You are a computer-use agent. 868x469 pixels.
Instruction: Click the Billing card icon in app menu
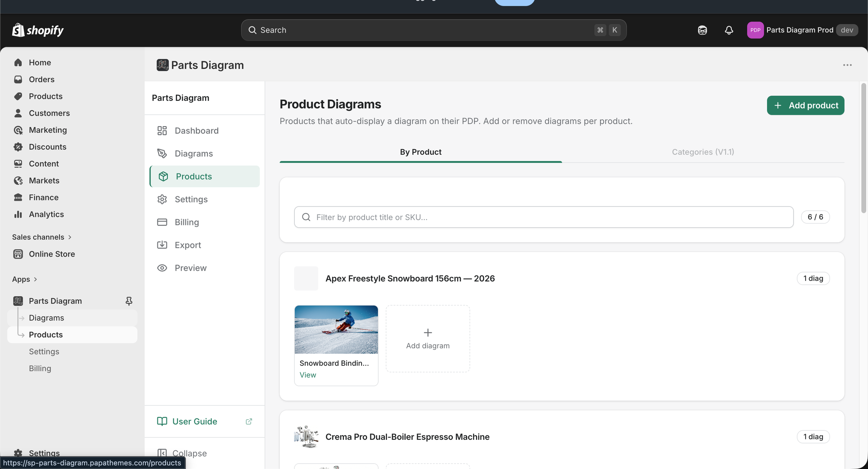(162, 222)
